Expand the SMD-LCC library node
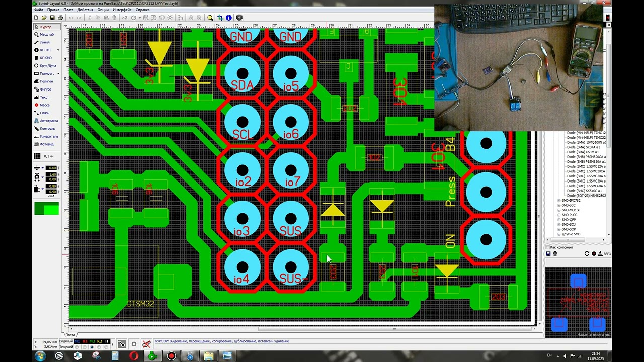This screenshot has height=362, width=644. (559, 205)
